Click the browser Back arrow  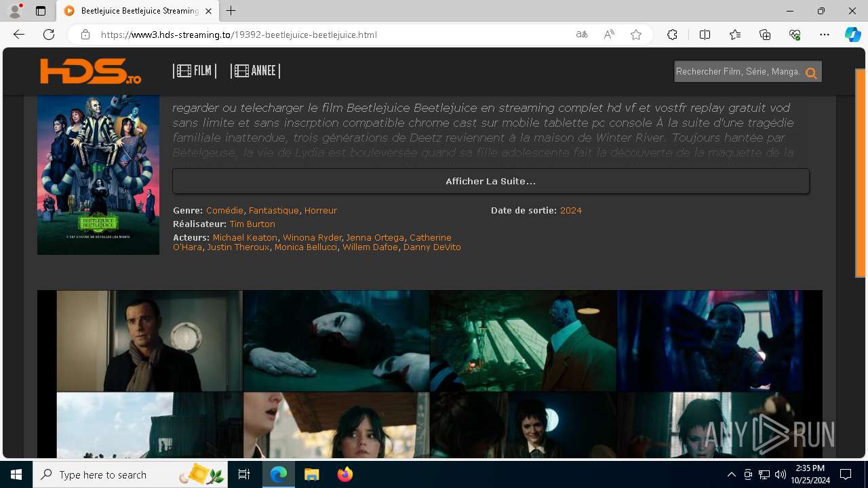tap(19, 35)
